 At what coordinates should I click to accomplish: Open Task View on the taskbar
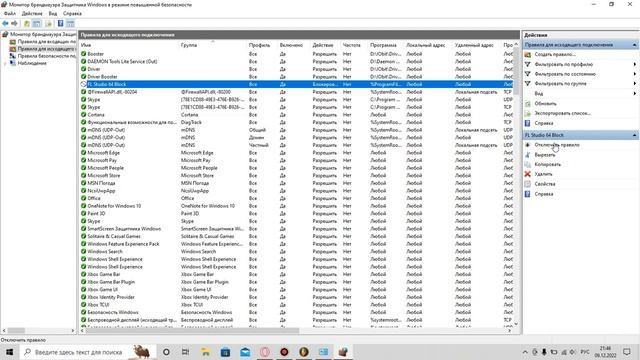click(186, 352)
